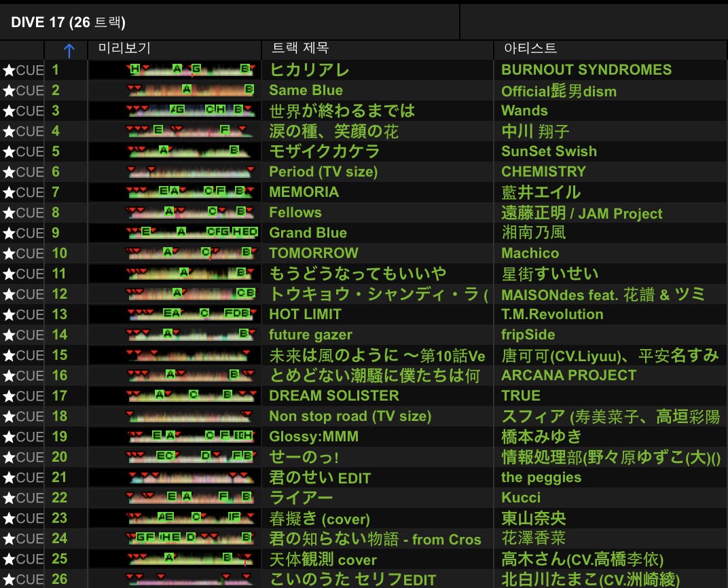Click artist 藍井エイル
Viewport: 728px width, 588px height.
coord(541,192)
